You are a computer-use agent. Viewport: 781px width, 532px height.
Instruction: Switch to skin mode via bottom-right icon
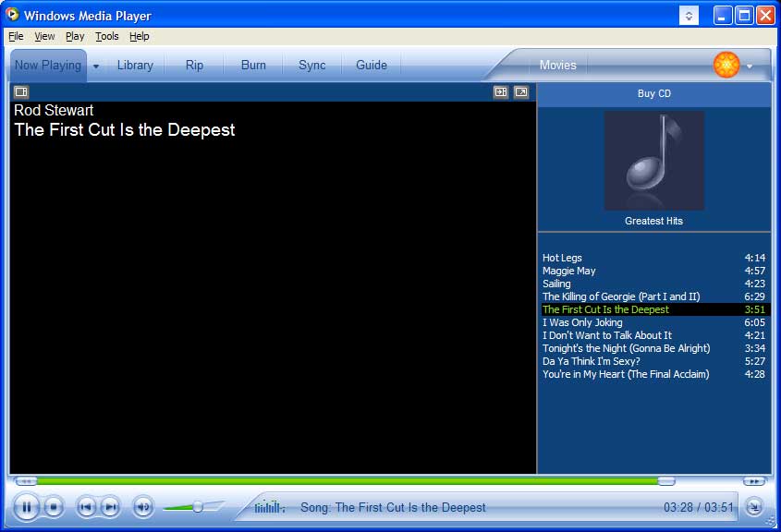click(754, 507)
